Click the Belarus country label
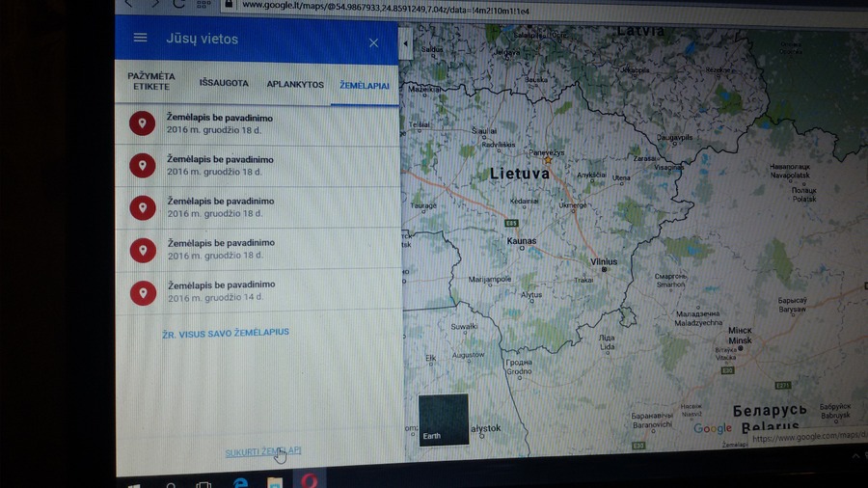The width and height of the screenshot is (868, 488). tap(770, 426)
